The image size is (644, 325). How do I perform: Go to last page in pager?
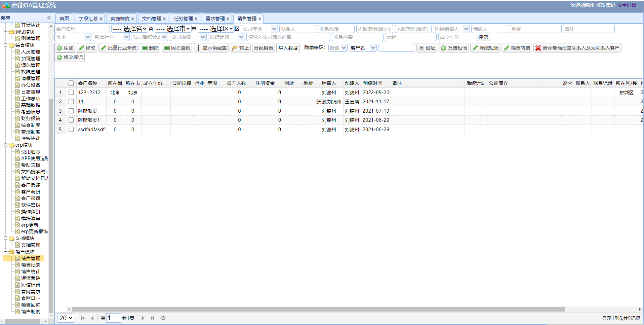[152, 318]
